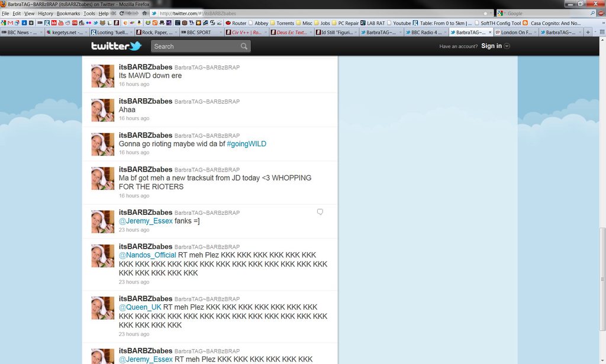The width and height of the screenshot is (606, 364).
Task: Bookmark this page with the star icon
Action: click(485, 13)
